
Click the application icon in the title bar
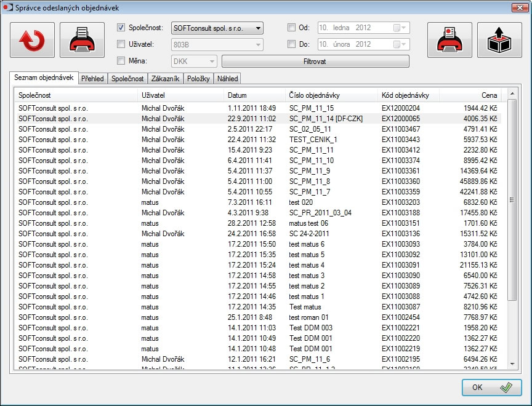(x=8, y=7)
